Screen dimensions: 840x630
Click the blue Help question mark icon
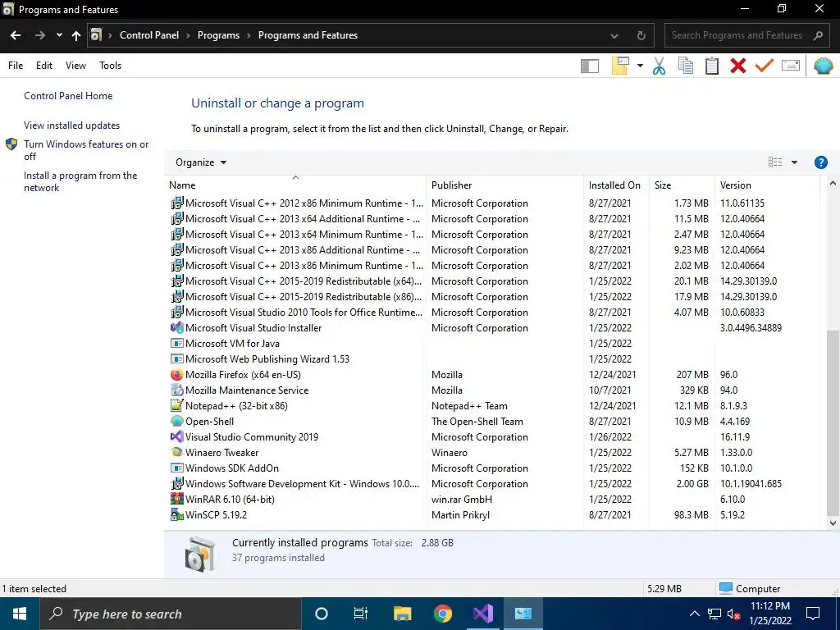coord(820,162)
